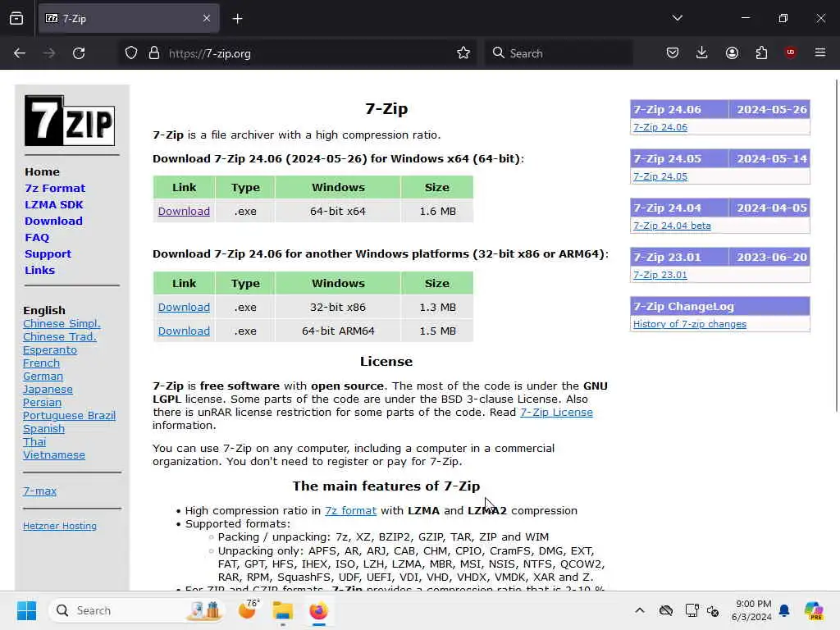
Task: Switch language to Spanish
Action: [43, 428]
